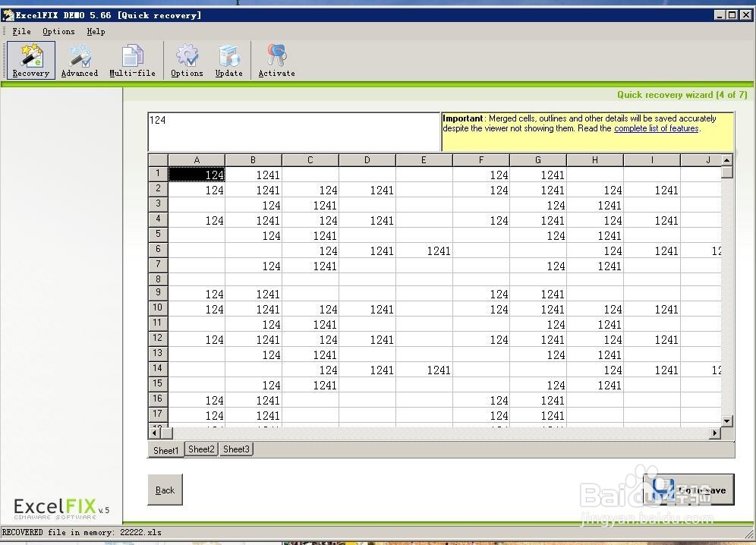Select column B header
The width and height of the screenshot is (756, 545).
coord(253,160)
